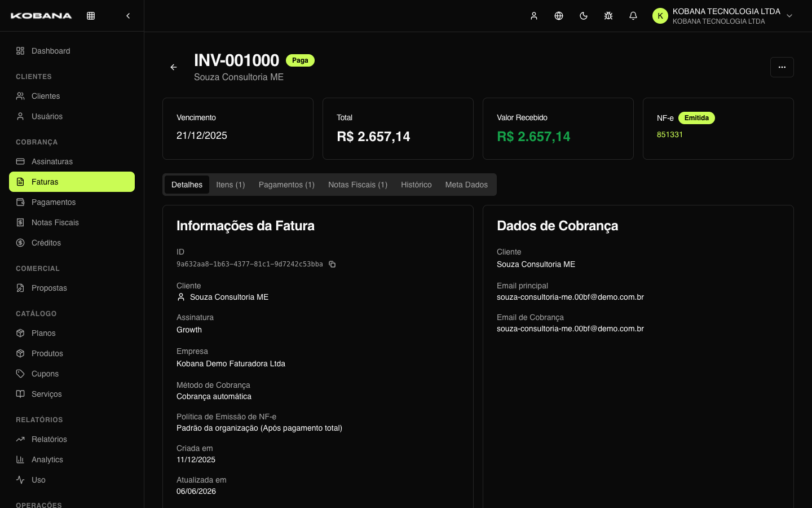Image resolution: width=812 pixels, height=508 pixels.
Task: Click the Valor Recebido amount in green
Action: [533, 137]
